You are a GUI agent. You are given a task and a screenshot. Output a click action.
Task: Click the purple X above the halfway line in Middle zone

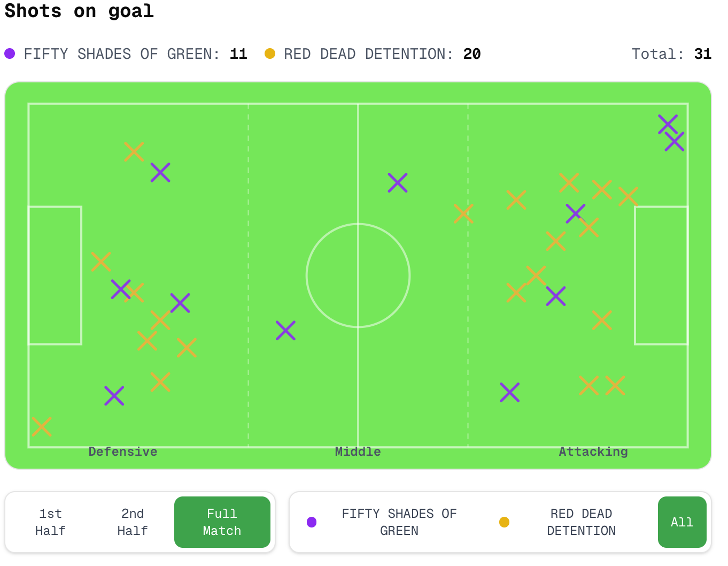[x=398, y=182]
